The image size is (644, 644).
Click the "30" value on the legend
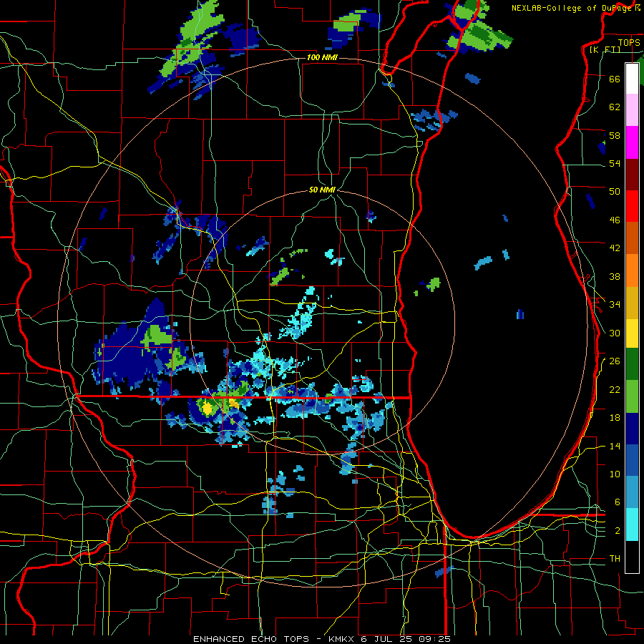[615, 333]
